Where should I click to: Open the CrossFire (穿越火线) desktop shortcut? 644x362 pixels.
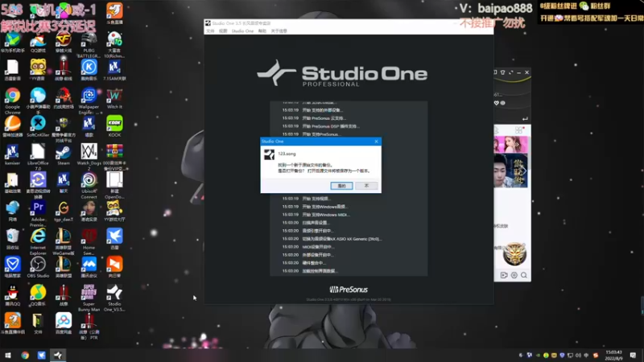64,42
